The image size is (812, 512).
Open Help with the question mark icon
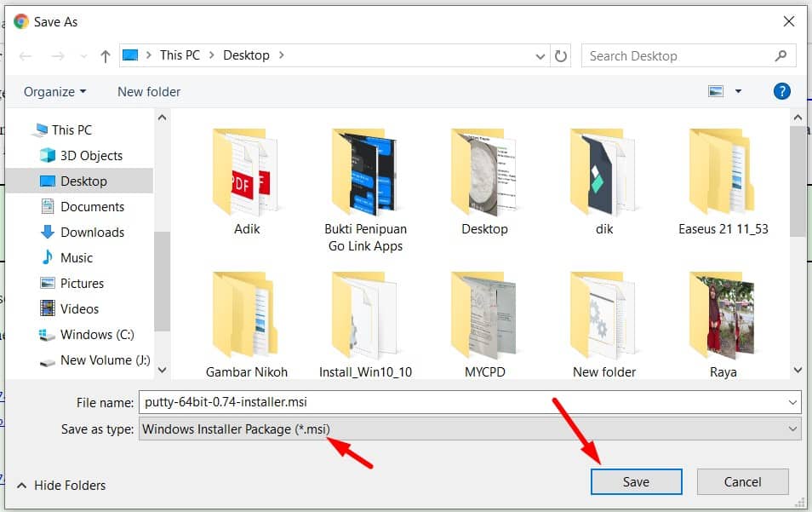click(782, 92)
